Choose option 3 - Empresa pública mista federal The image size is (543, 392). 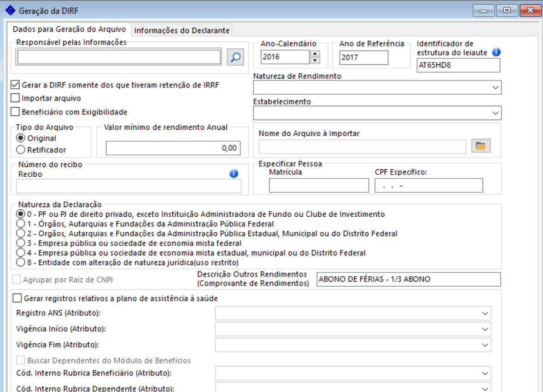[21, 243]
